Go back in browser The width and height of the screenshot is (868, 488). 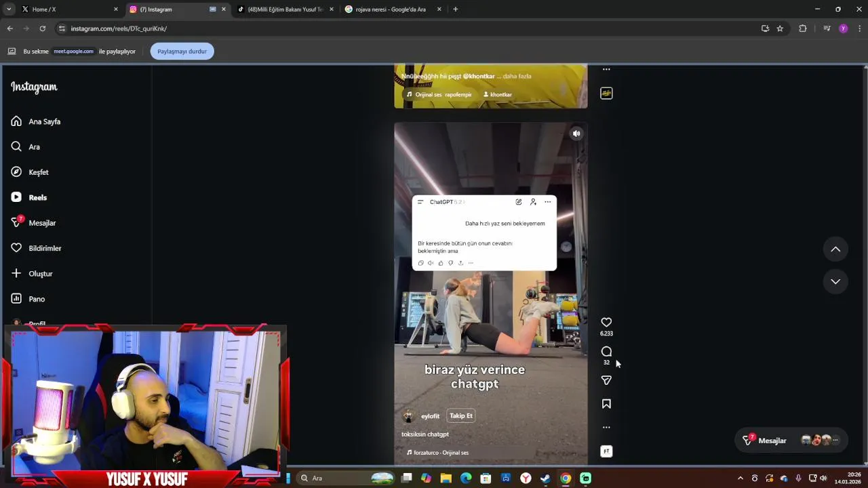click(9, 28)
